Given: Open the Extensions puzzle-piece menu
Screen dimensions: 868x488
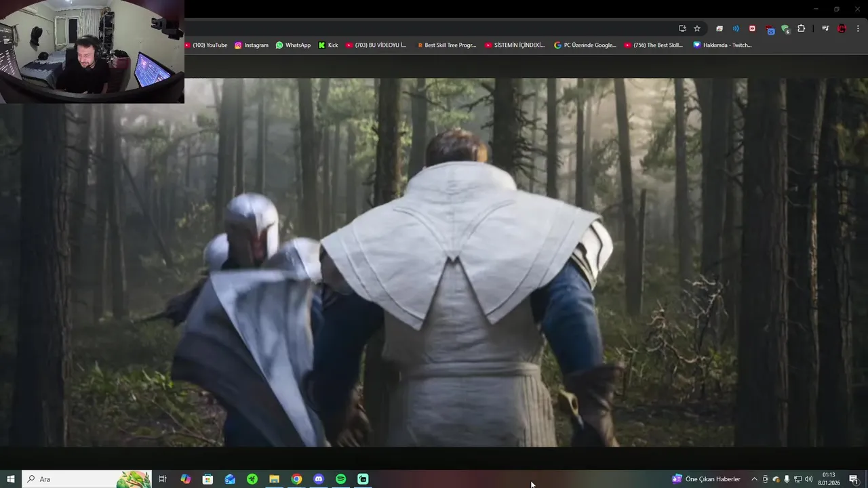Looking at the screenshot, I should pyautogui.click(x=802, y=28).
